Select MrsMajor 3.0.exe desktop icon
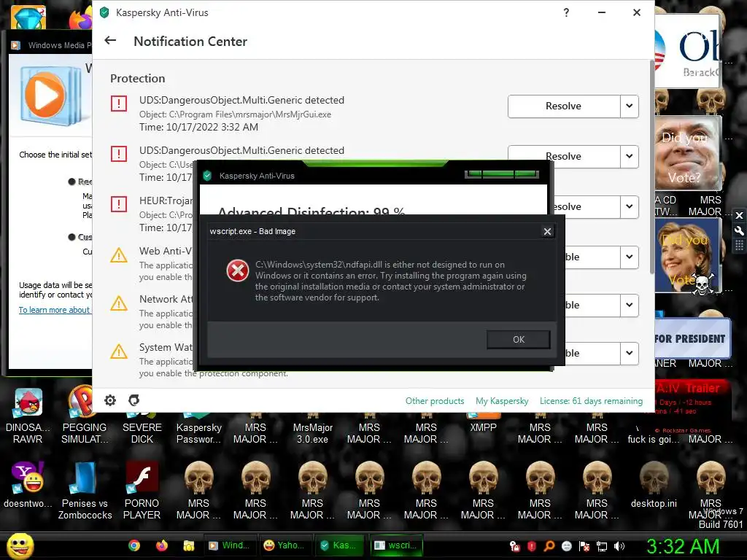Viewport: 747px width, 560px height. point(312,427)
